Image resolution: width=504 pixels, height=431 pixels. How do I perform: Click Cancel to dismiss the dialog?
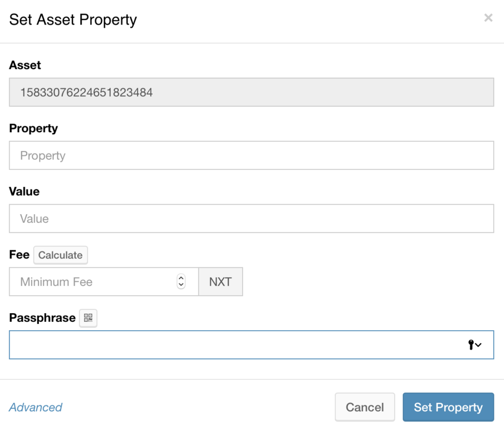pos(365,406)
